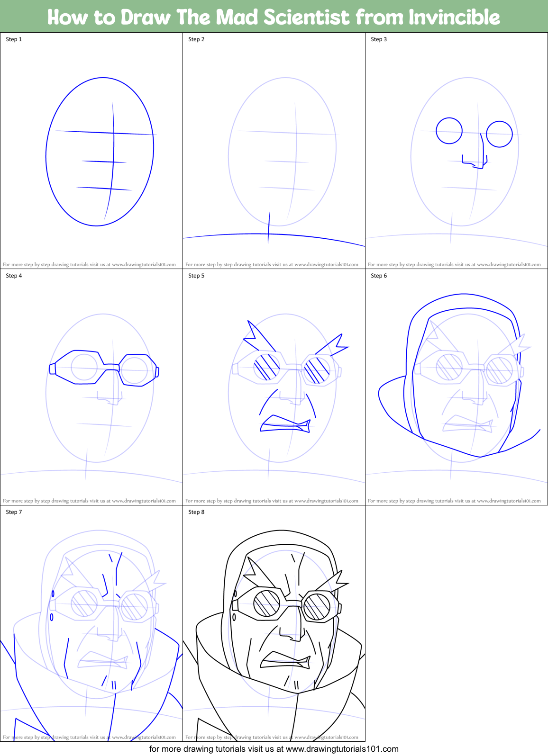Click the Step 2 drawing thumbnail
Image resolution: width=548 pixels, height=756 pixels.
tap(274, 151)
